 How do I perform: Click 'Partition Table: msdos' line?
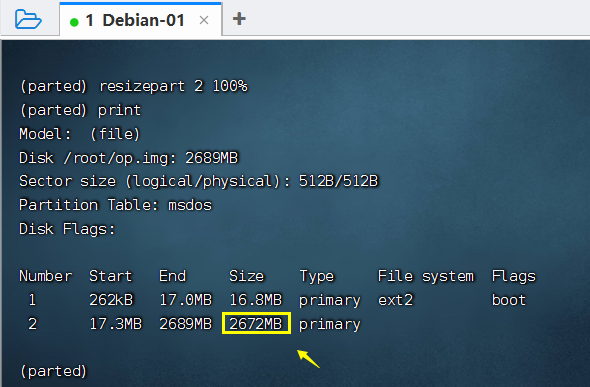116,205
